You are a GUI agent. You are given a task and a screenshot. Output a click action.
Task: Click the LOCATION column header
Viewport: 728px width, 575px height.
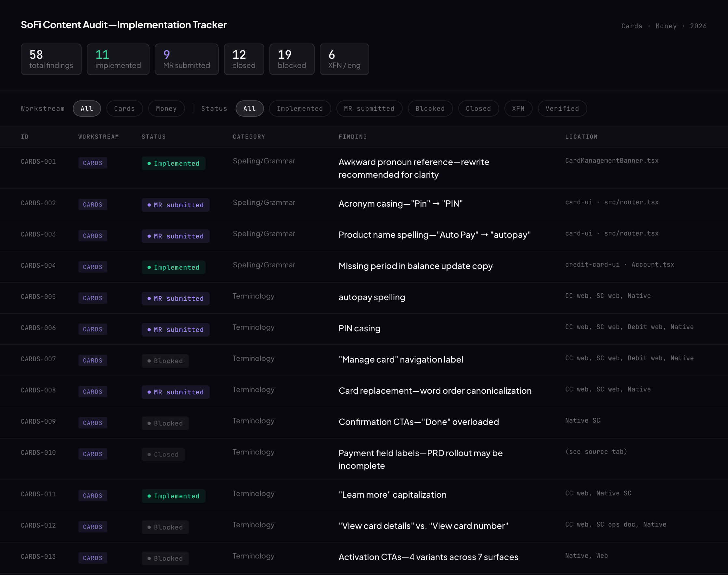click(581, 137)
